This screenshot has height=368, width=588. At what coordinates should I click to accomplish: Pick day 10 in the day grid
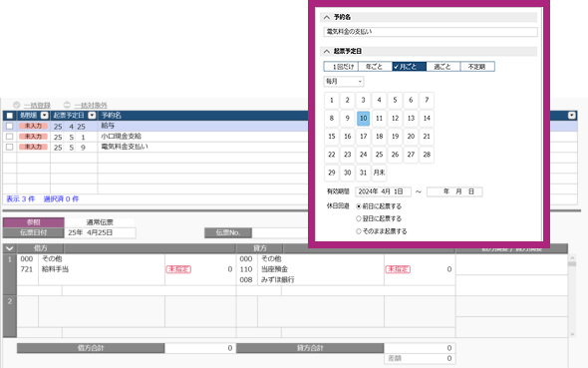tap(364, 118)
